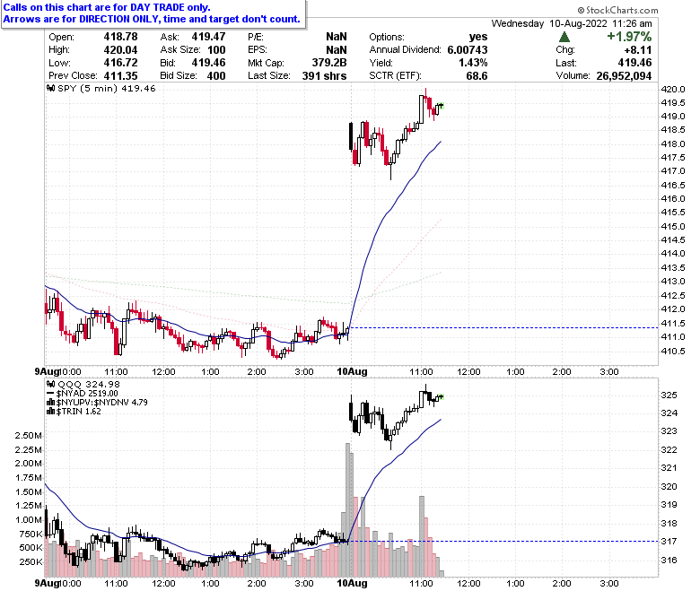Click the Mkt Cap value 379.2B
The height and width of the screenshot is (591, 700).
point(329,63)
